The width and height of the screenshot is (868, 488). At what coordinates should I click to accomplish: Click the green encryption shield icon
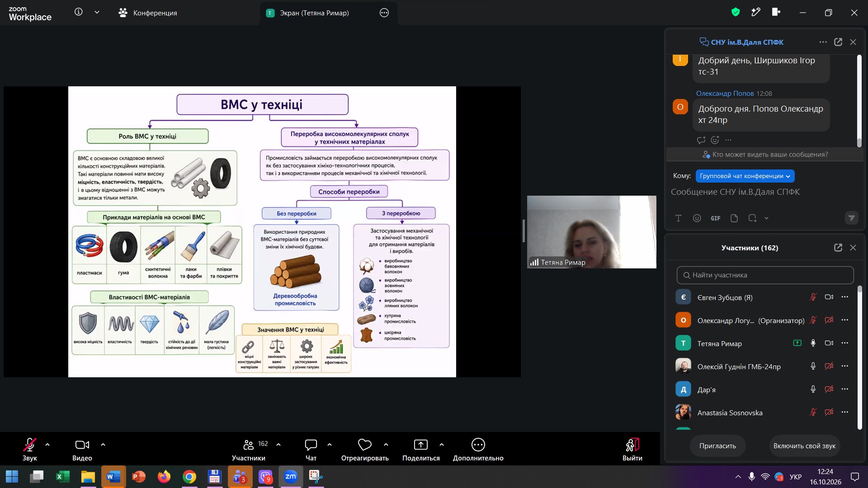(x=736, y=12)
